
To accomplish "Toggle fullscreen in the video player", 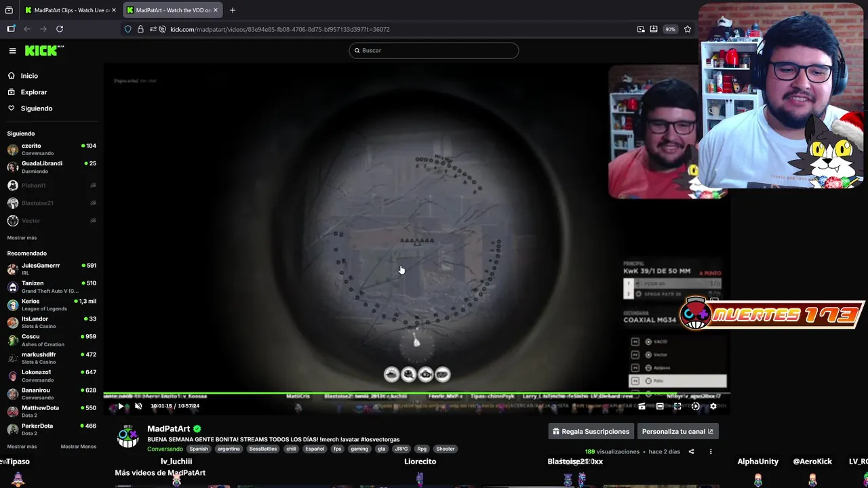I will pyautogui.click(x=677, y=406).
